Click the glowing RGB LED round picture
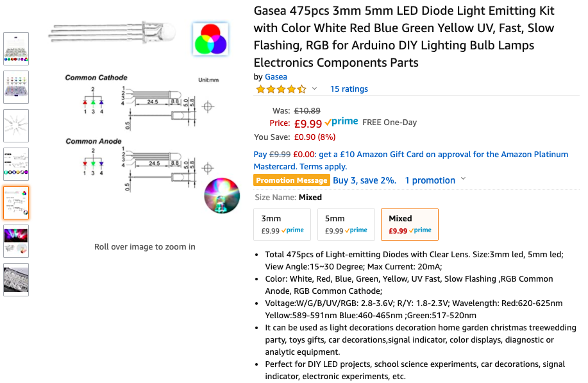This screenshot has height=383, width=588. tap(222, 195)
